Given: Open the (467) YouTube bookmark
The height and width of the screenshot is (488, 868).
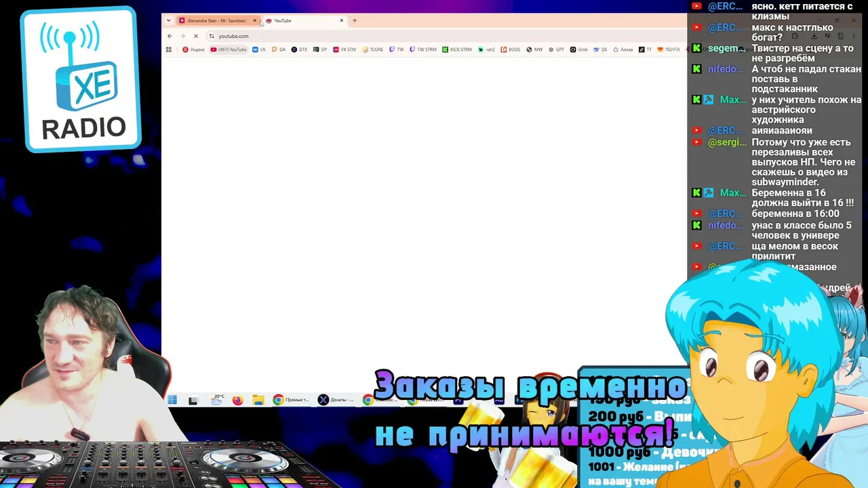Looking at the screenshot, I should 229,49.
